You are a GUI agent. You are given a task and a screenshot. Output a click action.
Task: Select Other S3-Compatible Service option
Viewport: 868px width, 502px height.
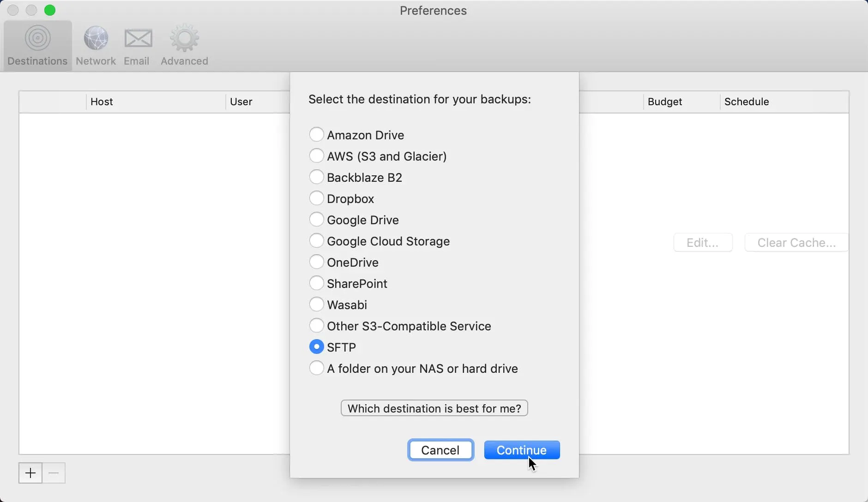coord(316,326)
